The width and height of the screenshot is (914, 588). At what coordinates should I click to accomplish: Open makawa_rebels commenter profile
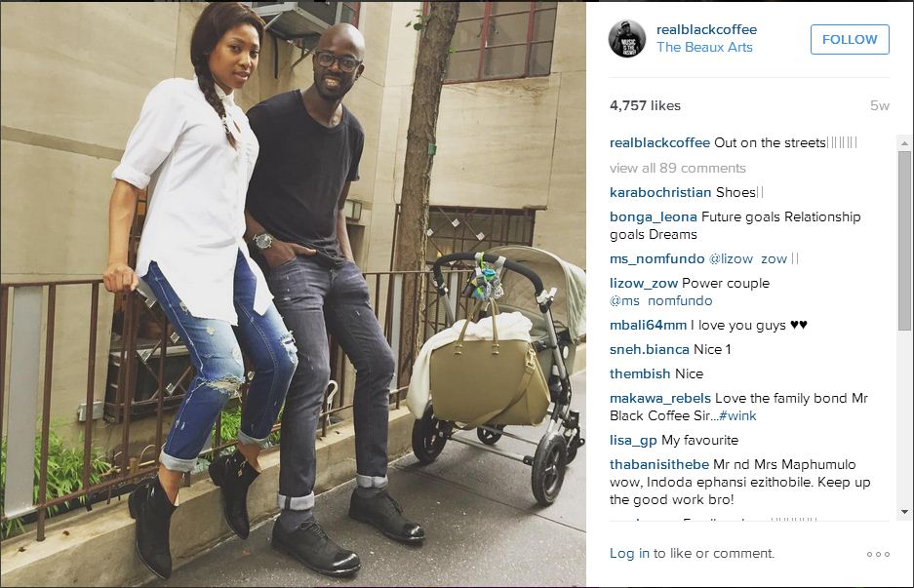tap(660, 398)
